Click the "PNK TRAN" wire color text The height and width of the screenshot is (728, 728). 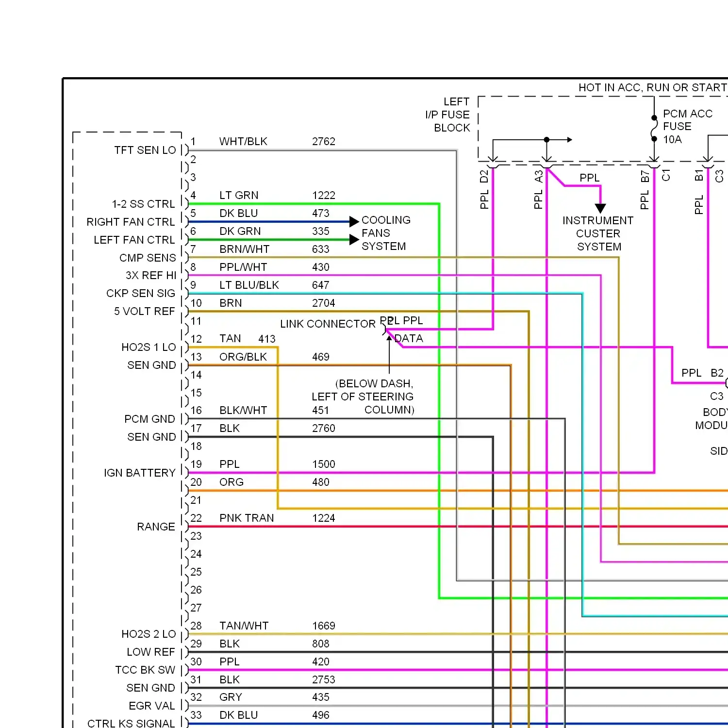[247, 518]
